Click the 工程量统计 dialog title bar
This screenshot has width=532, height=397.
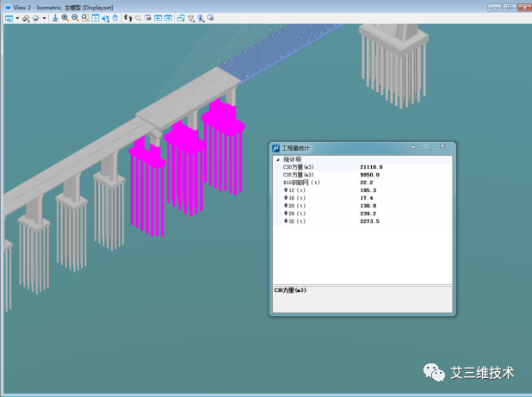[x=344, y=148]
